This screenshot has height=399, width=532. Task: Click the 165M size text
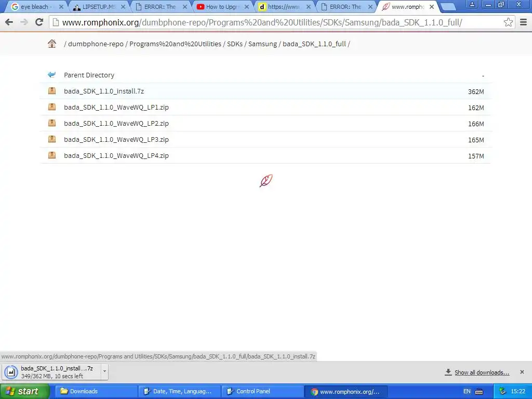pos(476,140)
